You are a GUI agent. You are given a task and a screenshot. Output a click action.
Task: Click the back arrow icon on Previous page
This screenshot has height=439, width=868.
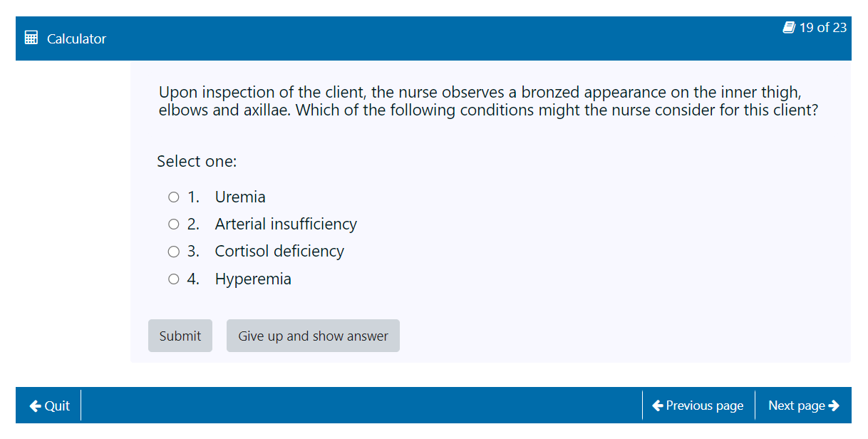coord(658,406)
